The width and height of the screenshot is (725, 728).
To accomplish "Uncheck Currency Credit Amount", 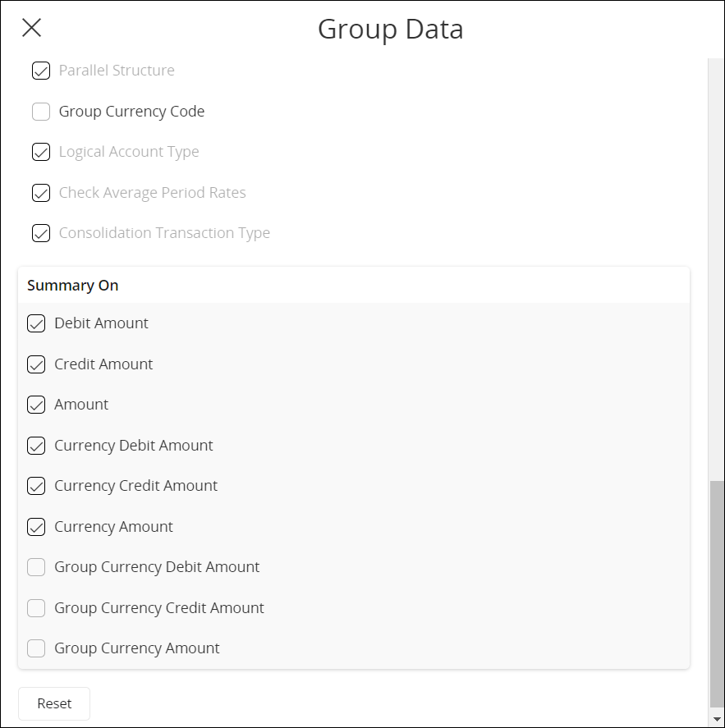I will [36, 486].
